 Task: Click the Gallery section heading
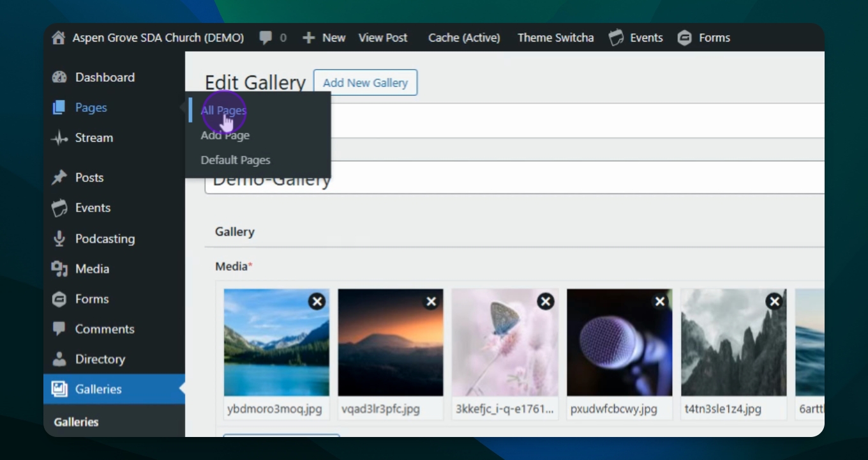click(x=235, y=232)
